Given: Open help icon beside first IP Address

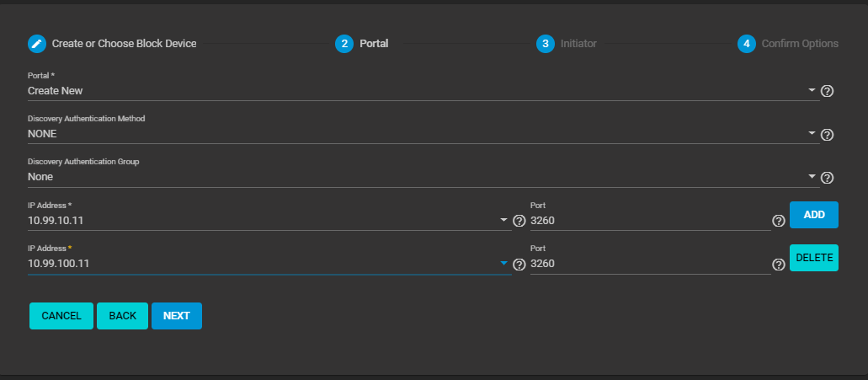Looking at the screenshot, I should 519,221.
